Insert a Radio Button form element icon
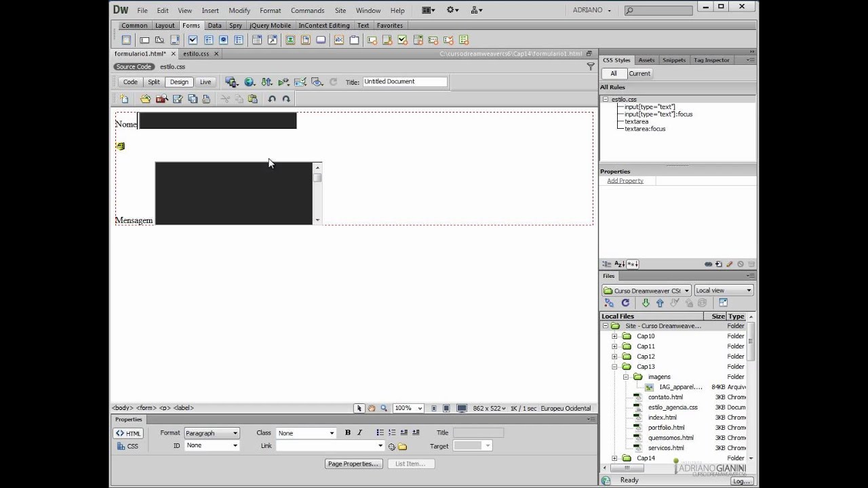868x488 pixels. coord(223,40)
